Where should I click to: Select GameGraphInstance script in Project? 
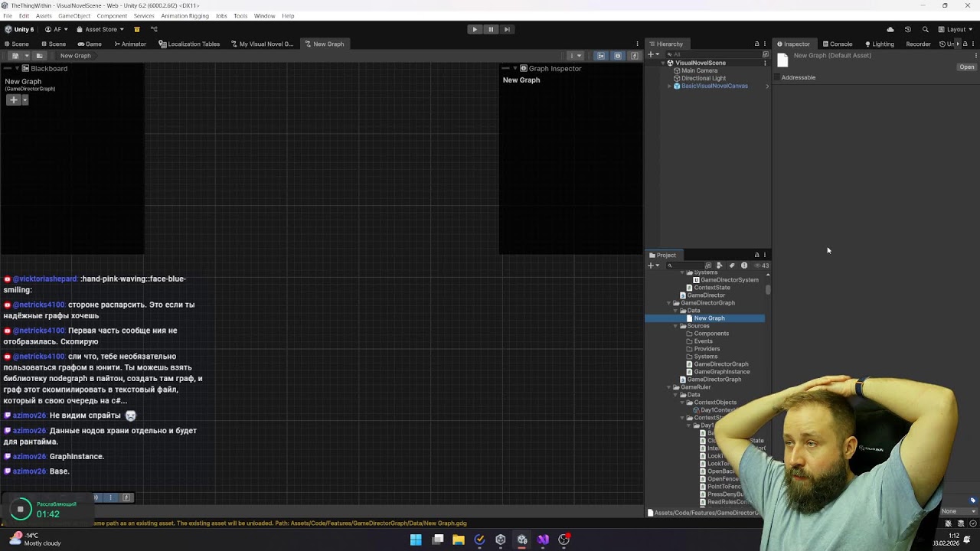[721, 372]
